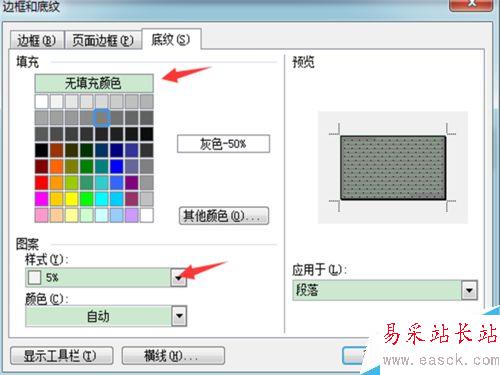This screenshot has width=500, height=375.
Task: Select the pale blue pastel swatch
Action: (x=116, y=215)
